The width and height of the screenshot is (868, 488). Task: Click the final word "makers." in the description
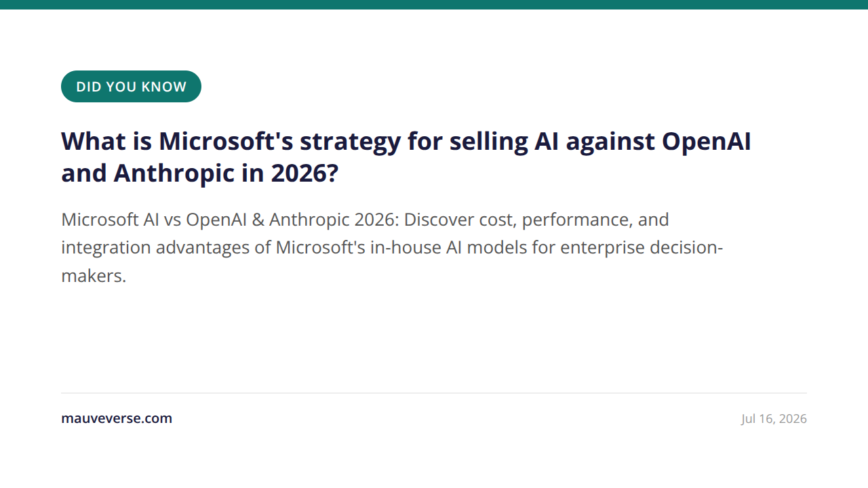click(94, 276)
